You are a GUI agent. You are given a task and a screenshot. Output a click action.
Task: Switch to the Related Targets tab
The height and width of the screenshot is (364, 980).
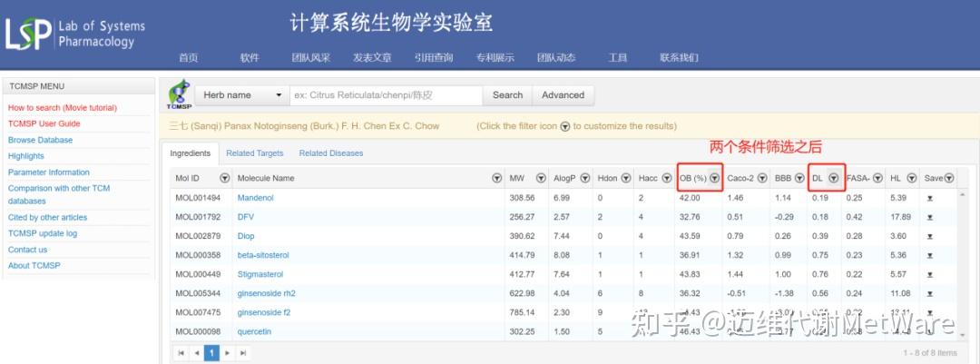254,153
